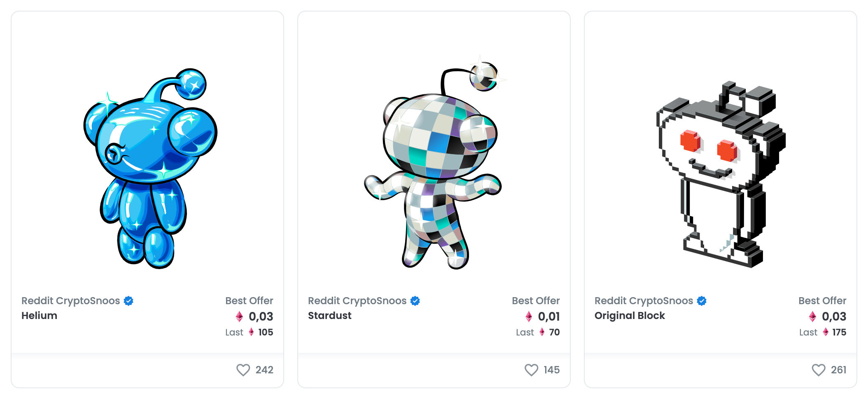Open the Reddit CryptoSnoos collection from the Helium card

tap(70, 301)
